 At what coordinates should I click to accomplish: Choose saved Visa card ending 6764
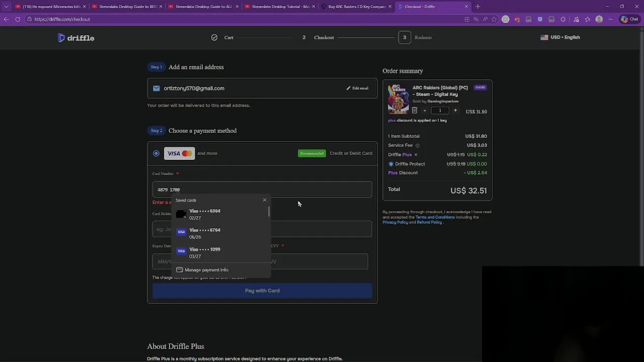[220, 233]
